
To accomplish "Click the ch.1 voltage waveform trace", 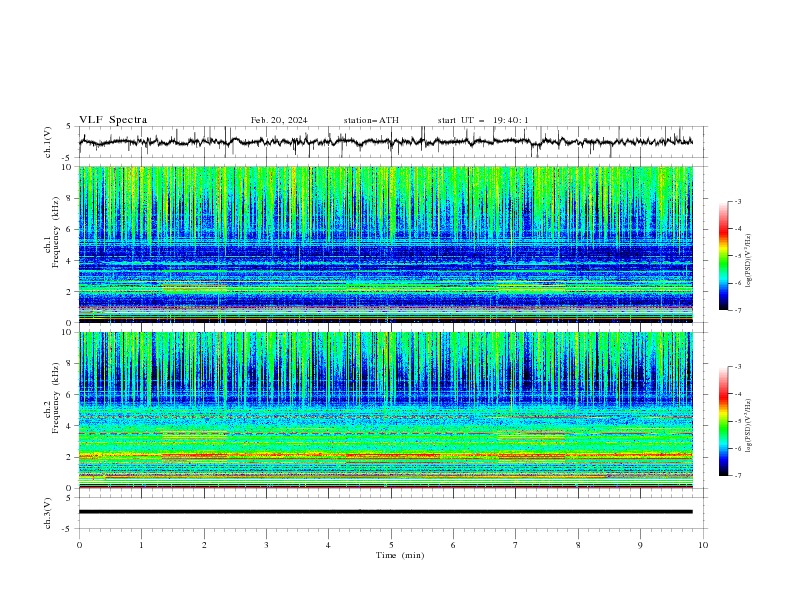I will [x=386, y=142].
